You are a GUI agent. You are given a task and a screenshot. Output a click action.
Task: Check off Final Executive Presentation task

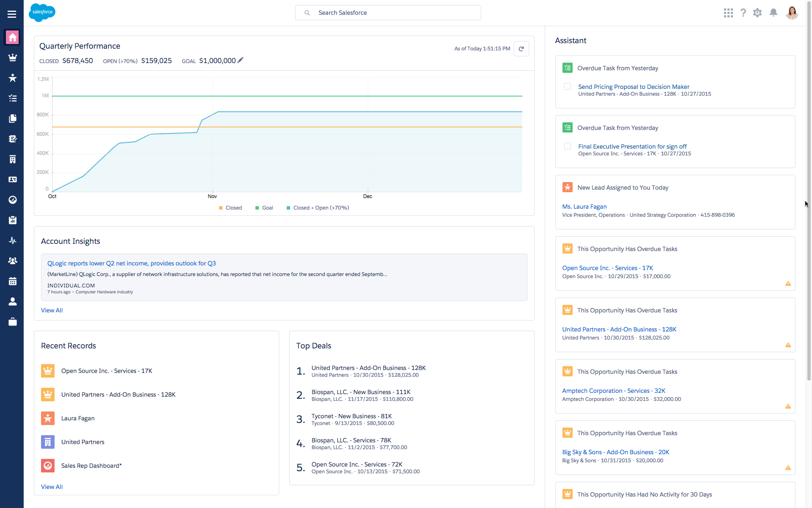568,146
